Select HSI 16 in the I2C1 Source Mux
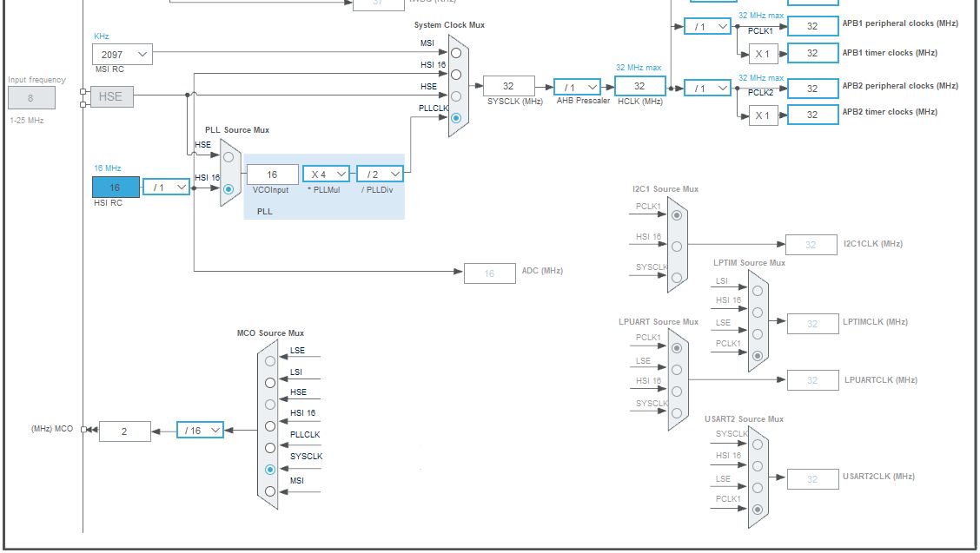 [x=677, y=247]
